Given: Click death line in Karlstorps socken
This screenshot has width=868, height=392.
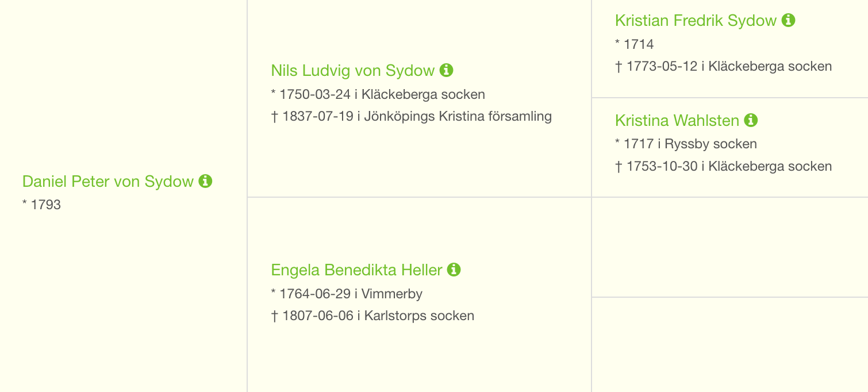Looking at the screenshot, I should pos(372,316).
